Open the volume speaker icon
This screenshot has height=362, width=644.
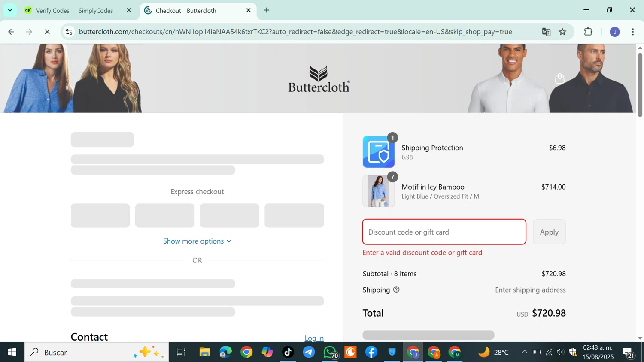point(560,352)
